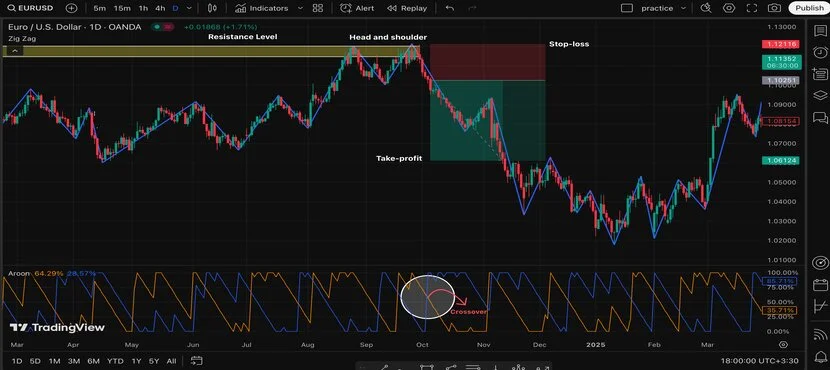Click the 1.10251 entry price label
This screenshot has height=370, width=830.
coord(780,80)
